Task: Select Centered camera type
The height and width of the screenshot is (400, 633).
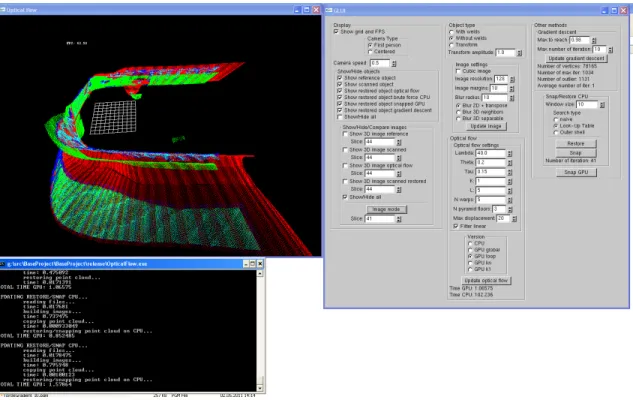Action: pyautogui.click(x=370, y=52)
